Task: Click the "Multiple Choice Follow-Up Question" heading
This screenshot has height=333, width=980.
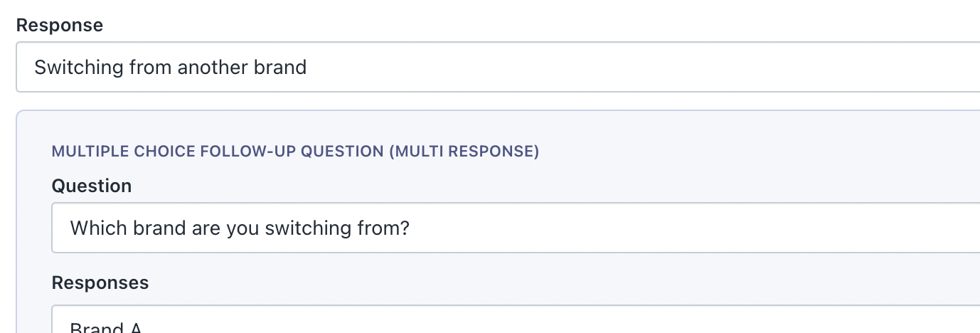Action: [x=219, y=152]
